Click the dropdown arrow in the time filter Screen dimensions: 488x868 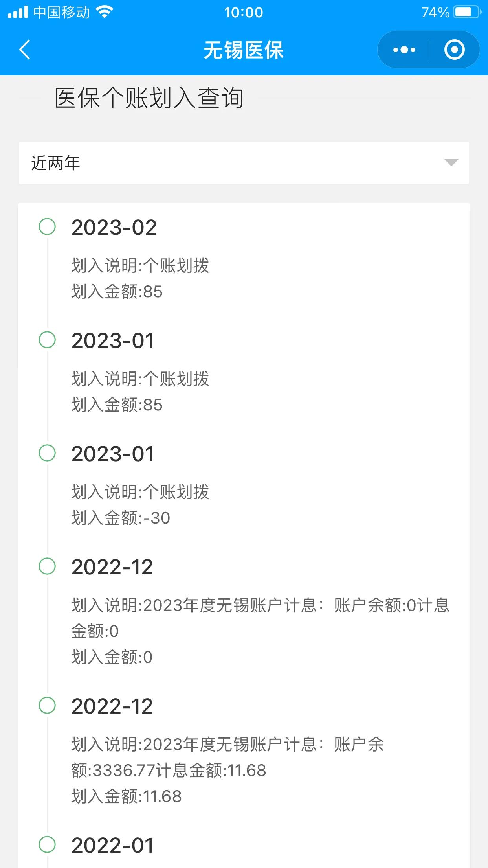click(451, 163)
